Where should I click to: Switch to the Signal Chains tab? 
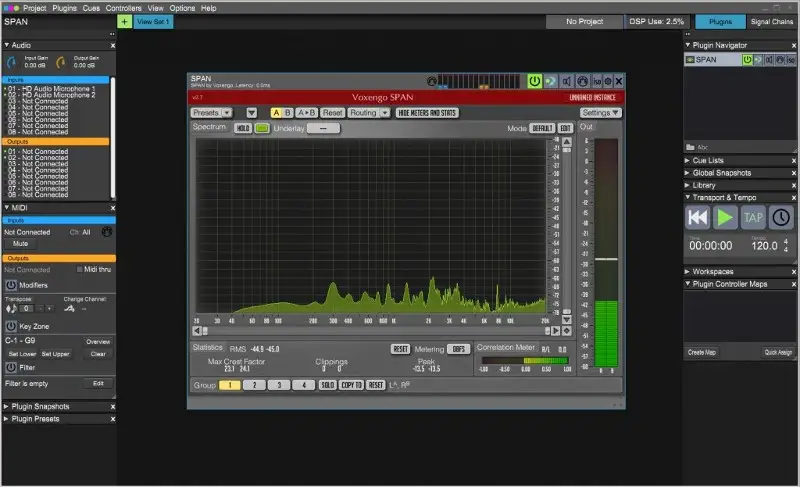click(x=771, y=21)
